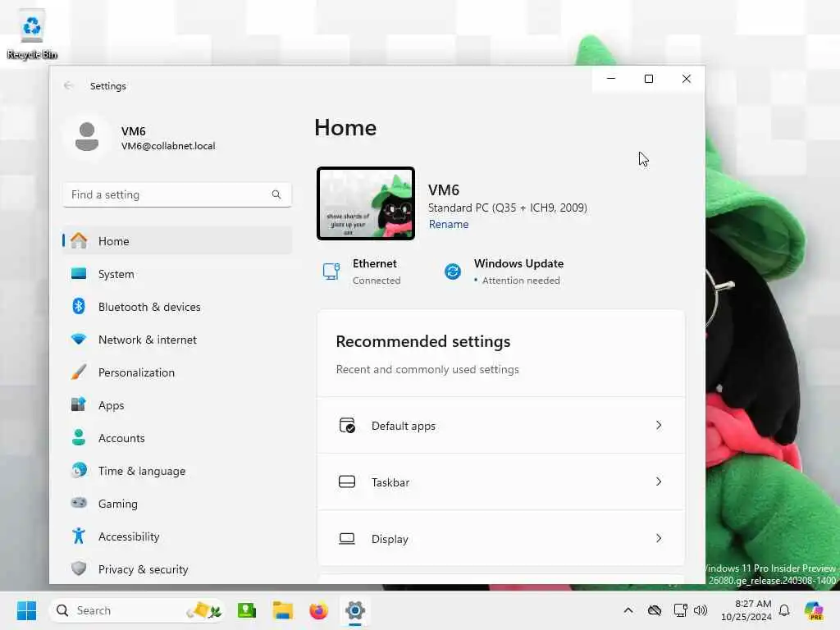This screenshot has height=630, width=840.
Task: Open the Windows Start button
Action: [26, 610]
